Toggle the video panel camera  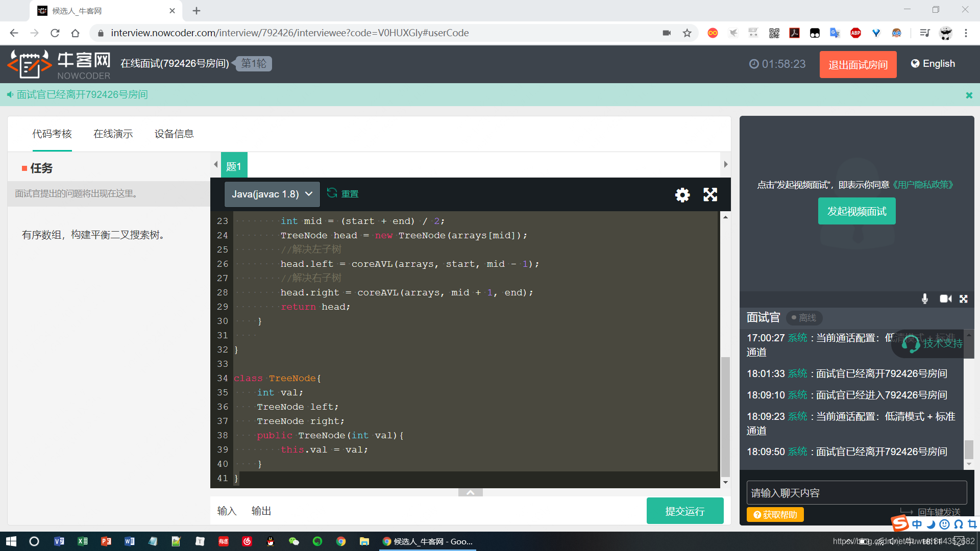945,299
